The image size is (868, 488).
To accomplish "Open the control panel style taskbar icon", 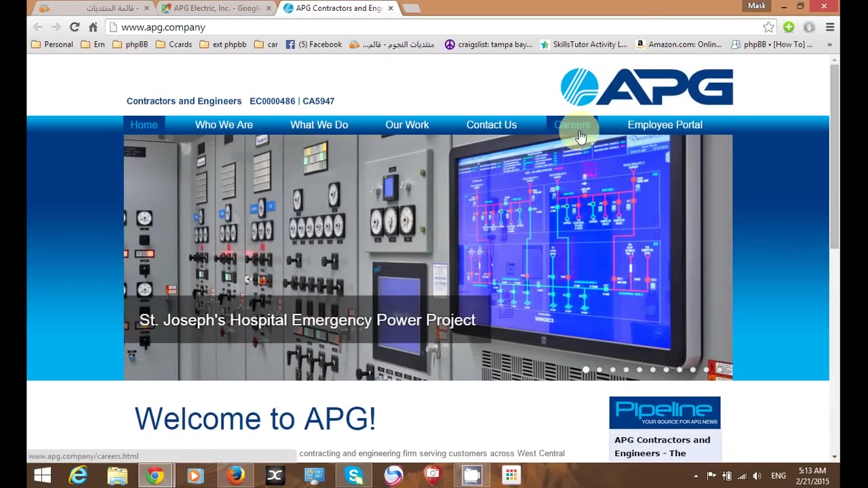I will coord(314,476).
